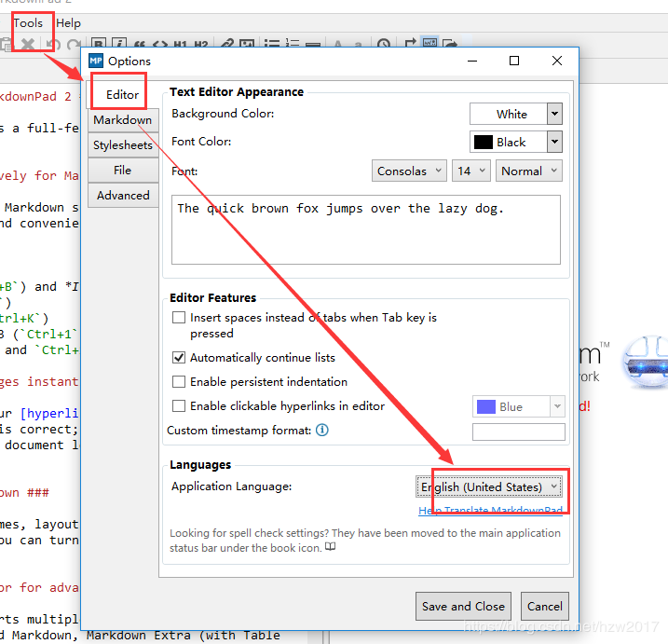
Task: Insert a hyperlink using the chain icon
Action: (226, 44)
